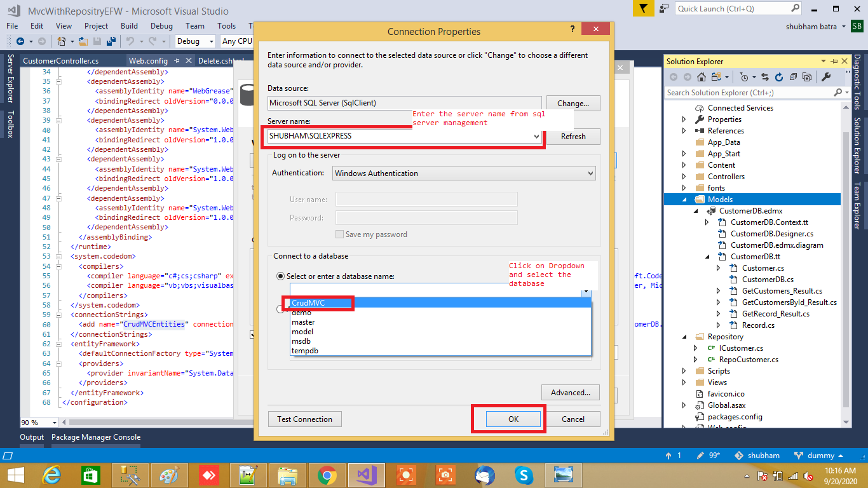
Task: Open Internet Explorer from taskbar
Action: coord(52,475)
